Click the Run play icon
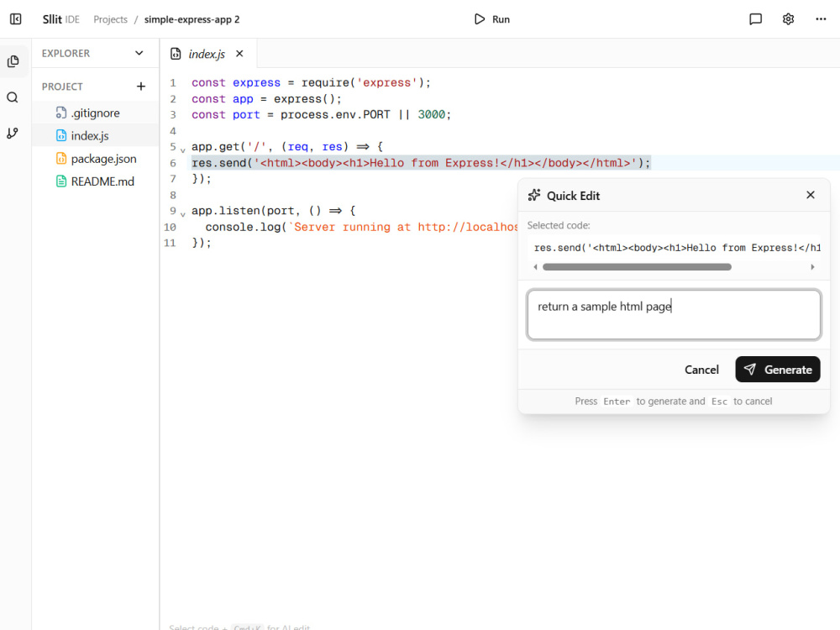Viewport: 840px width, 630px height. pos(480,19)
